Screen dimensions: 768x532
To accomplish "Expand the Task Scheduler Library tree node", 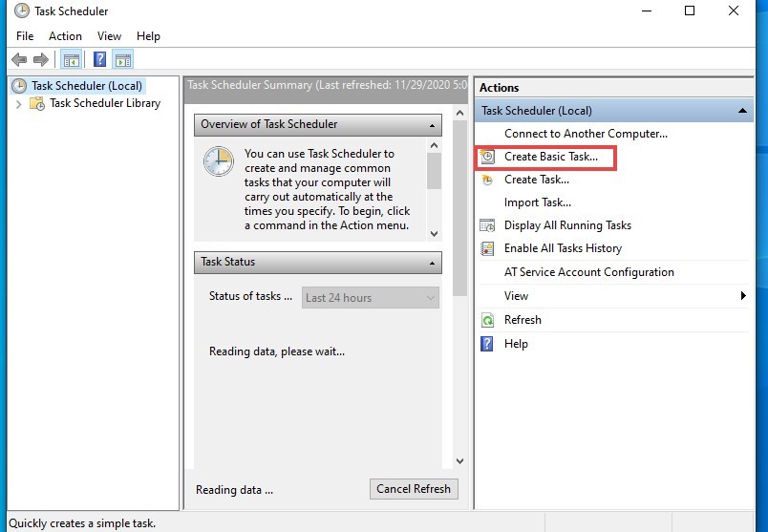I will [x=18, y=104].
